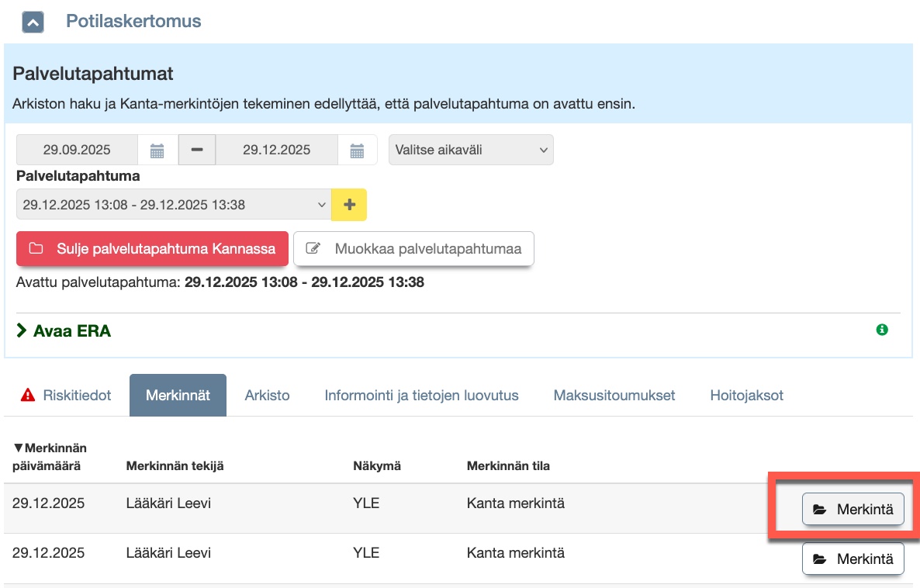
Task: Open the start date calendar picker
Action: point(157,150)
